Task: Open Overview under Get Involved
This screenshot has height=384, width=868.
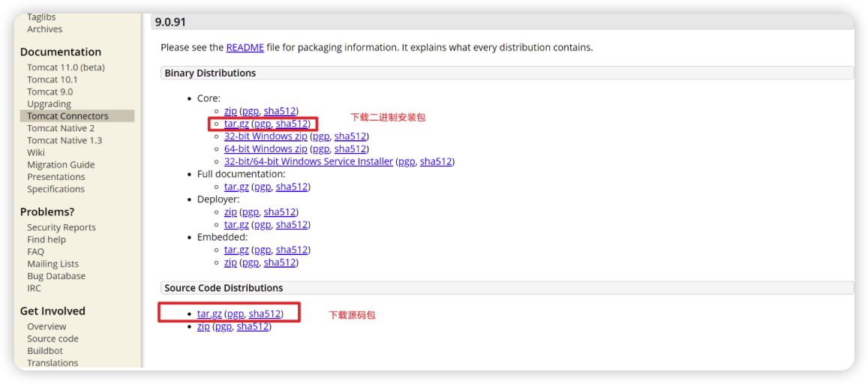Action: tap(47, 326)
